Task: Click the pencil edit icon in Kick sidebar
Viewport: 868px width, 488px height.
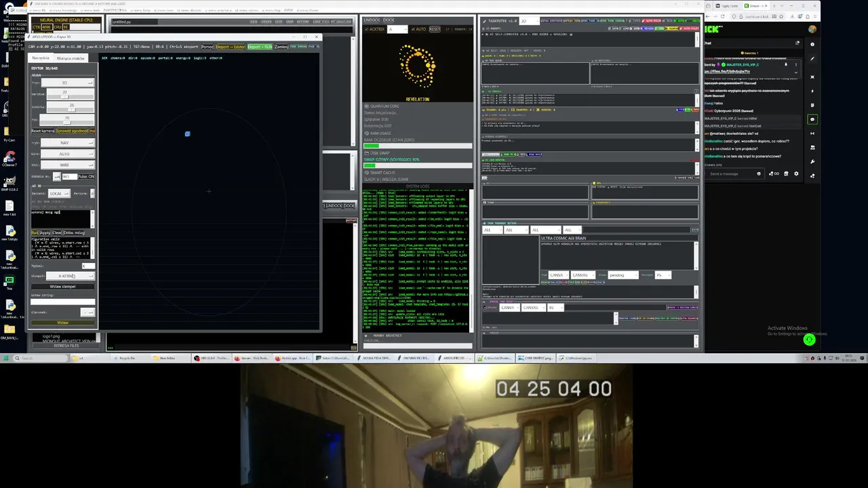Action: click(x=812, y=59)
